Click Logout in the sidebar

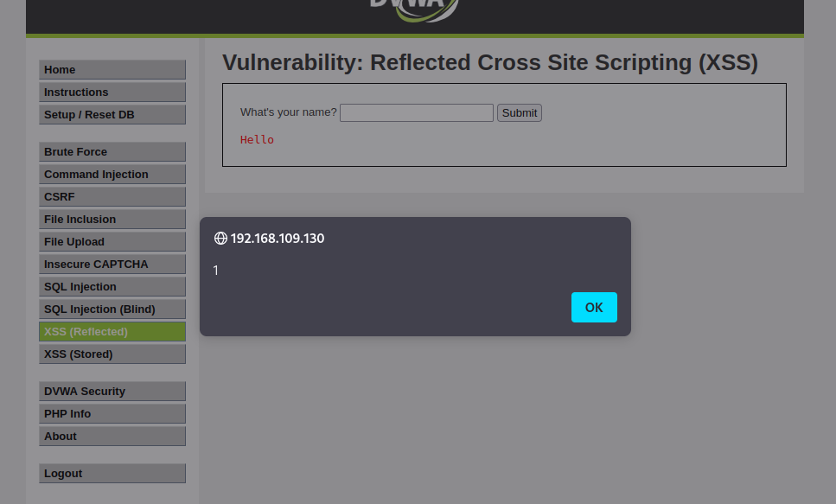tap(112, 473)
